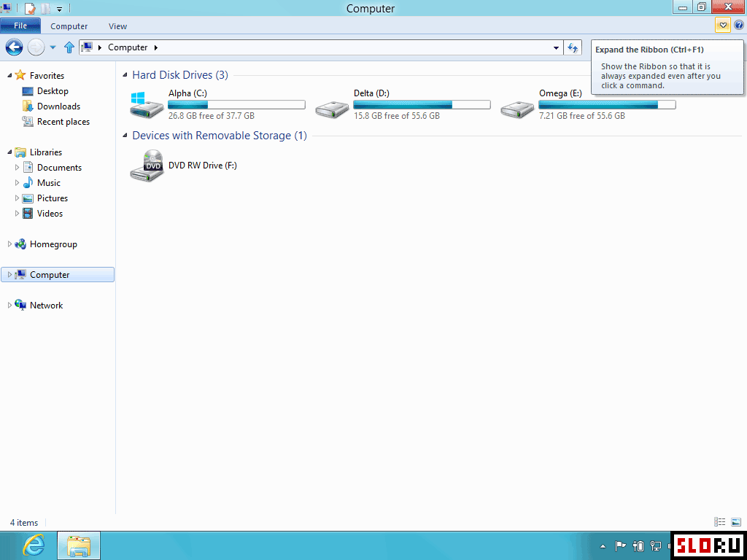Open the Customize Quick Access Toolbar dropdown
Viewport: 747px width, 560px height.
click(60, 9)
